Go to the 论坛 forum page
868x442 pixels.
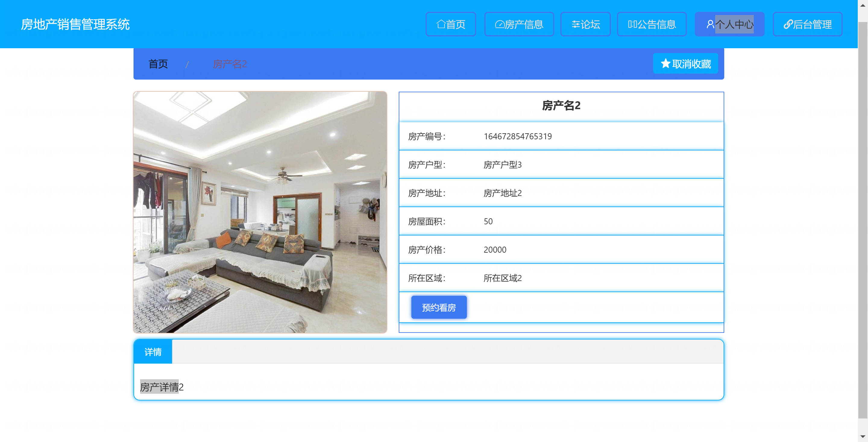(590, 24)
